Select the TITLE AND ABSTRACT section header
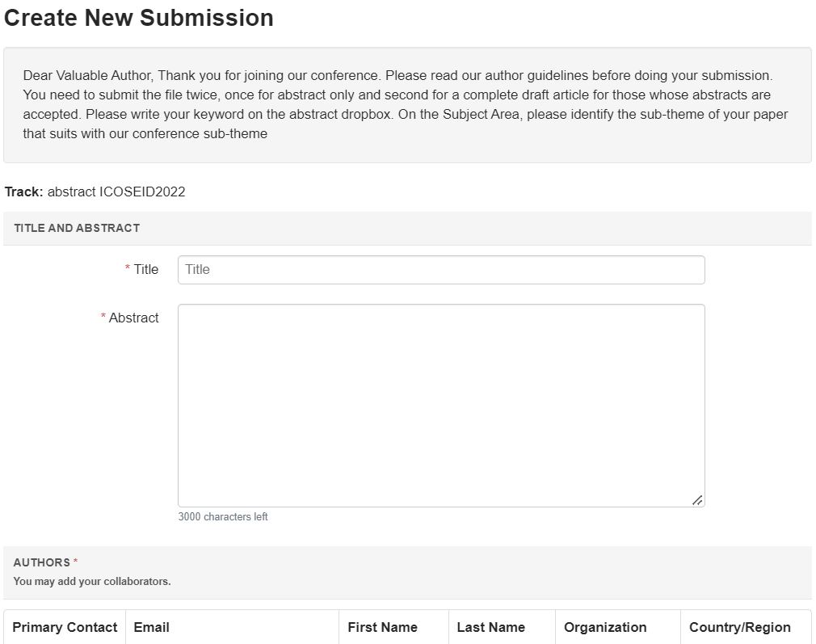816x644 pixels. [77, 228]
